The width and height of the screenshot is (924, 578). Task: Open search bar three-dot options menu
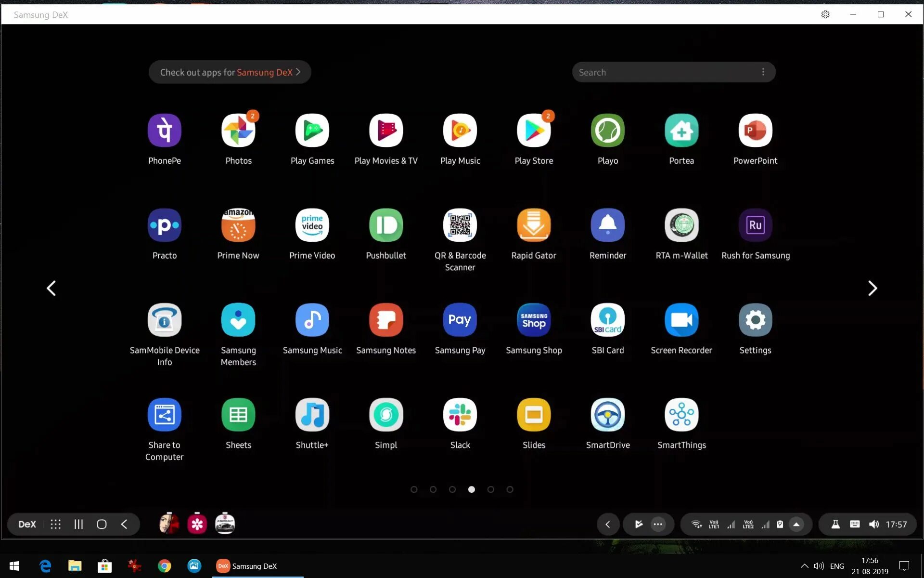click(763, 72)
